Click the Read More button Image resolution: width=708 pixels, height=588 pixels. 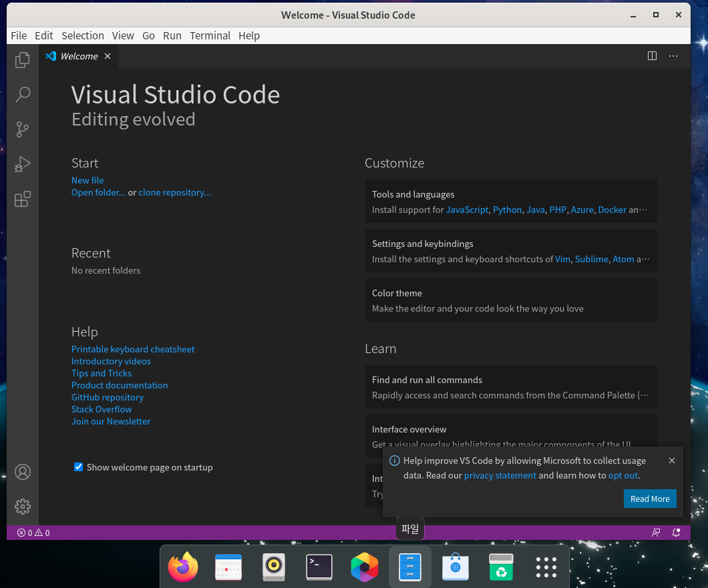(650, 499)
